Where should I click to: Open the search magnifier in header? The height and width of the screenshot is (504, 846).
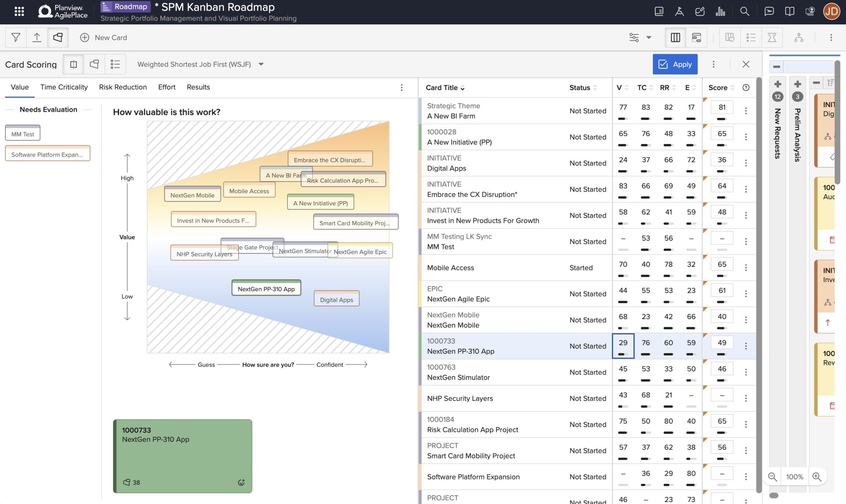pos(745,12)
